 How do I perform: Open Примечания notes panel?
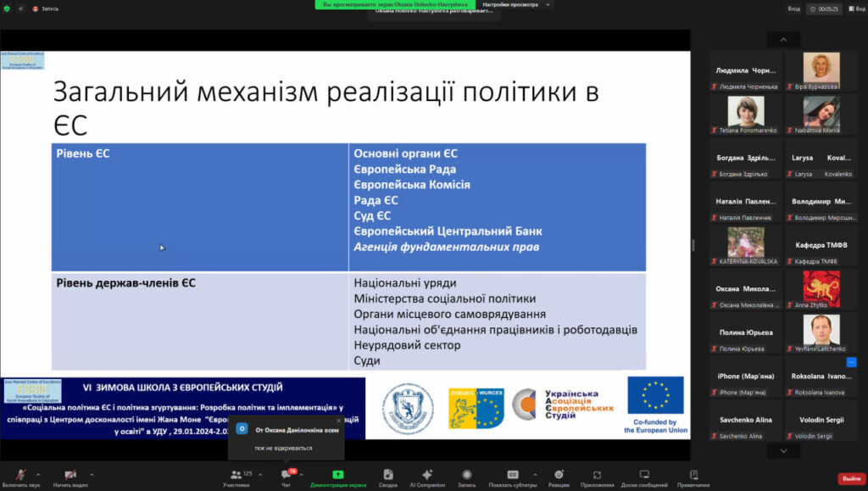pyautogui.click(x=693, y=475)
